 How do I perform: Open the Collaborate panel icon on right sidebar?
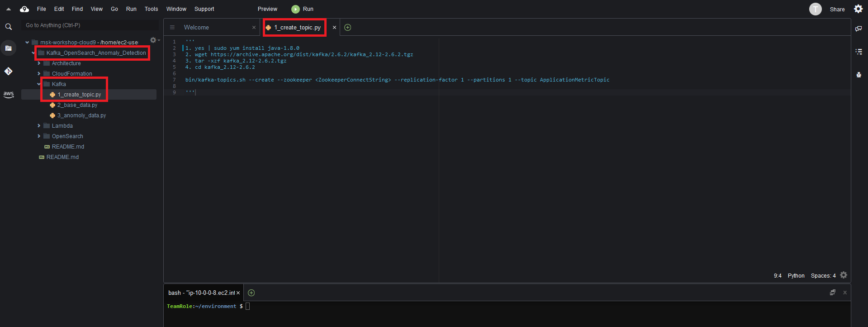859,29
